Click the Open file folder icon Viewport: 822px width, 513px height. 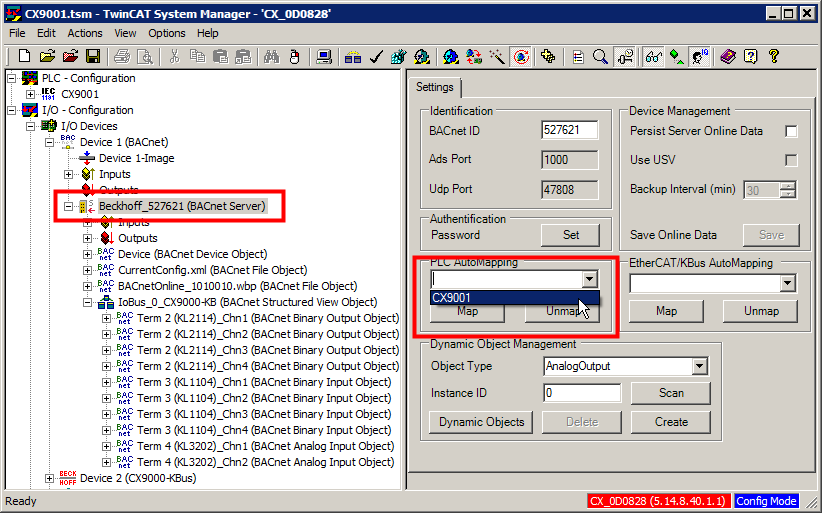click(x=47, y=56)
